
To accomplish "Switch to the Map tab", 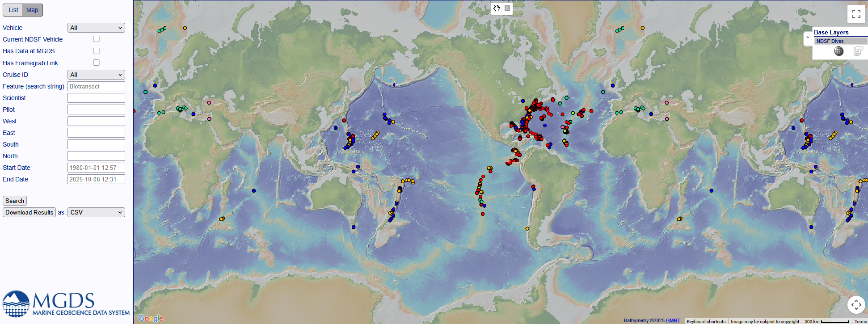I will 32,10.
